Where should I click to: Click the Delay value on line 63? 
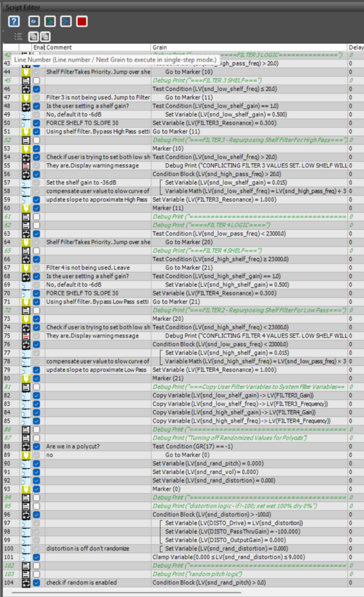coord(351,234)
